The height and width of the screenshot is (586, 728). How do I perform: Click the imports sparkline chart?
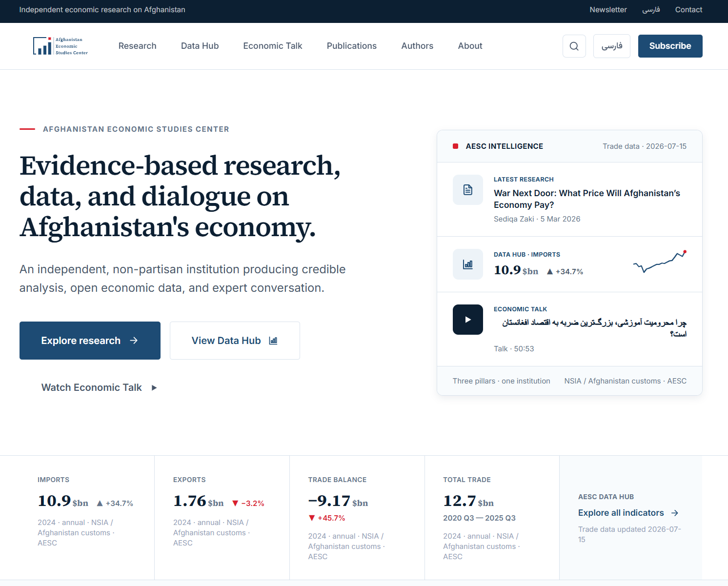[x=660, y=262]
